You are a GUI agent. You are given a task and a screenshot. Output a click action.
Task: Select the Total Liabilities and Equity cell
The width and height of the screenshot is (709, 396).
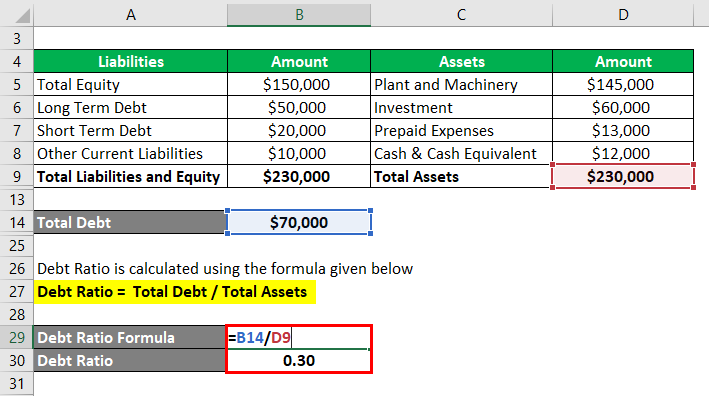131,176
